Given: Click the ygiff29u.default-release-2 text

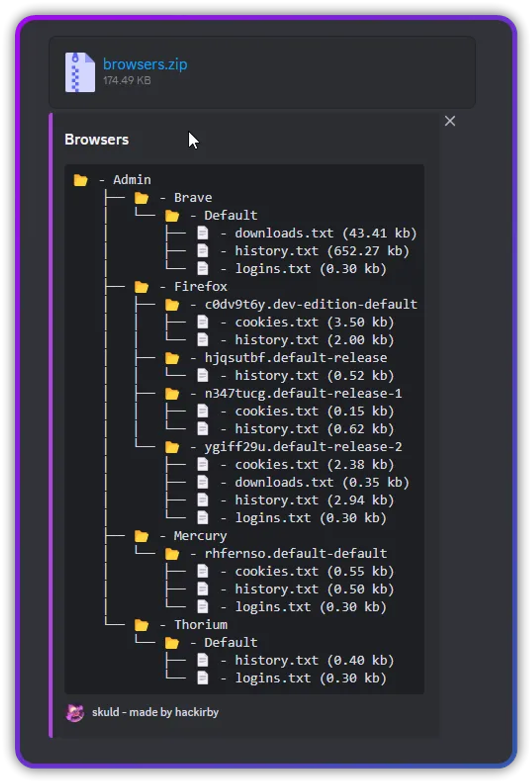Looking at the screenshot, I should tap(304, 447).
